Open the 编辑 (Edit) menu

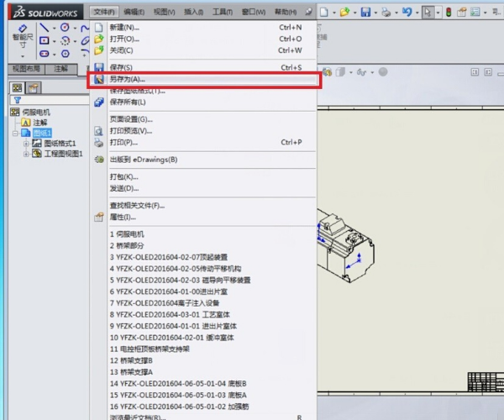click(x=133, y=13)
